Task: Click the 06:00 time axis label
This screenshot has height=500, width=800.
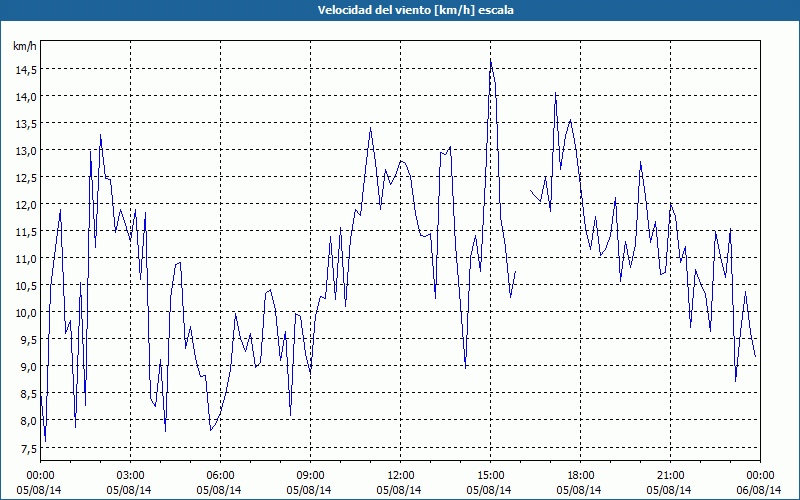Action: (220, 476)
